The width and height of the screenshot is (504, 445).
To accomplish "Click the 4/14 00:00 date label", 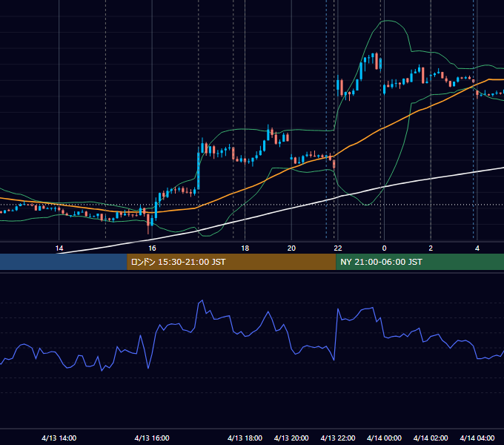I will (x=384, y=438).
